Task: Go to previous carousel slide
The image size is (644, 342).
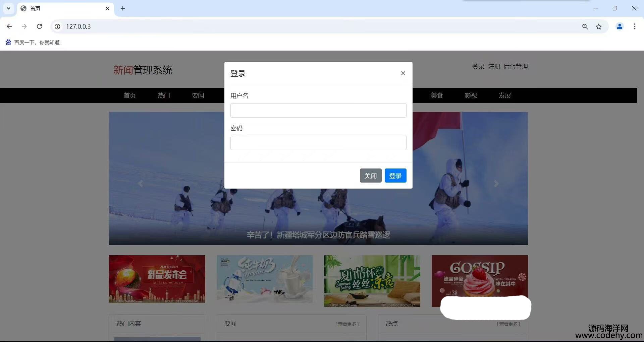Action: 141,184
